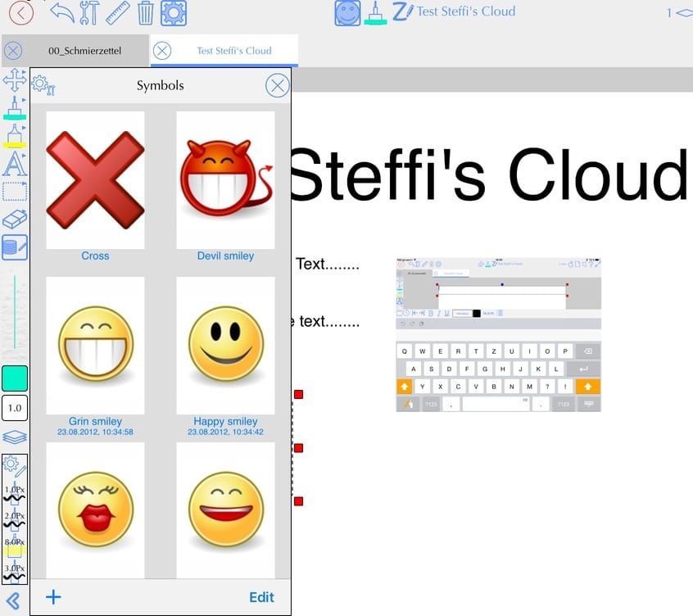This screenshot has width=693, height=616.
Task: Open the 1.0 line width selector
Action: 15,407
